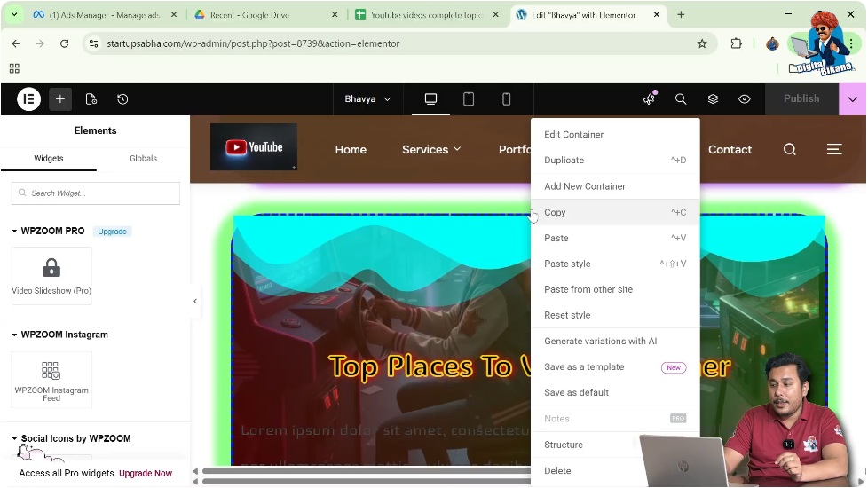Screen dimensions: 868x488
Task: Open the Chrome extensions puzzle icon
Action: point(736,43)
